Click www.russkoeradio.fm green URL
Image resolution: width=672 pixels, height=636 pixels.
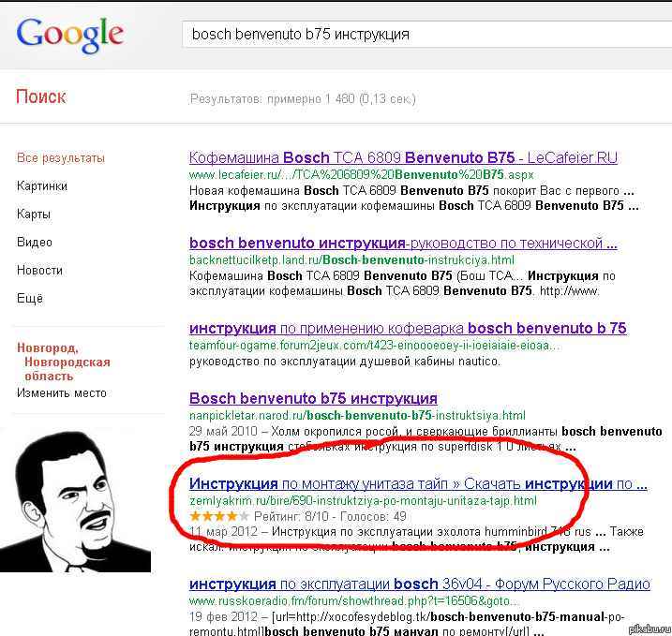click(354, 601)
